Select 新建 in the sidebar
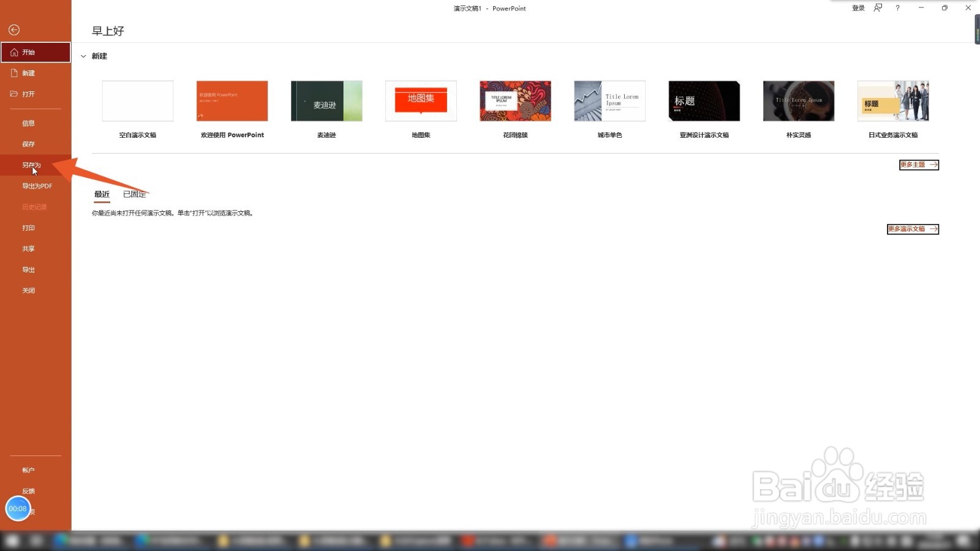Screen dimensions: 980x551 pyautogui.click(x=36, y=73)
